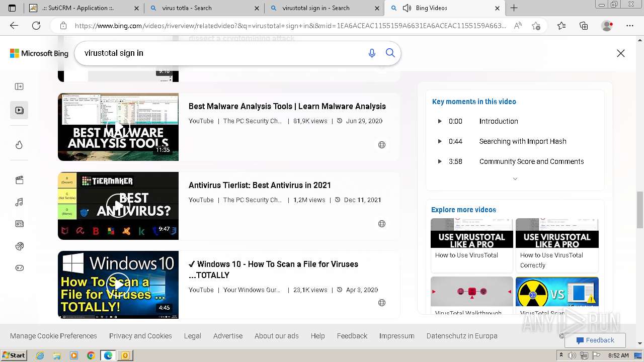Open the sidebar panel toggle icon
Image resolution: width=644 pixels, height=362 pixels.
pyautogui.click(x=19, y=86)
